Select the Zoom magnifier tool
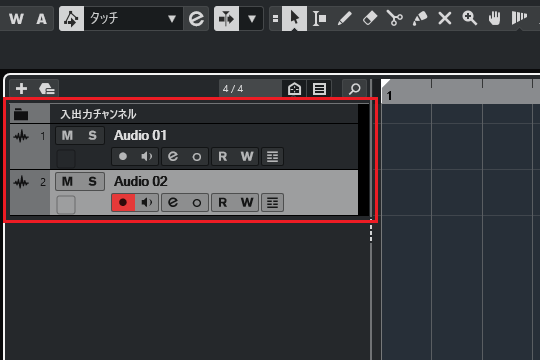The height and width of the screenshot is (360, 540). (469, 18)
